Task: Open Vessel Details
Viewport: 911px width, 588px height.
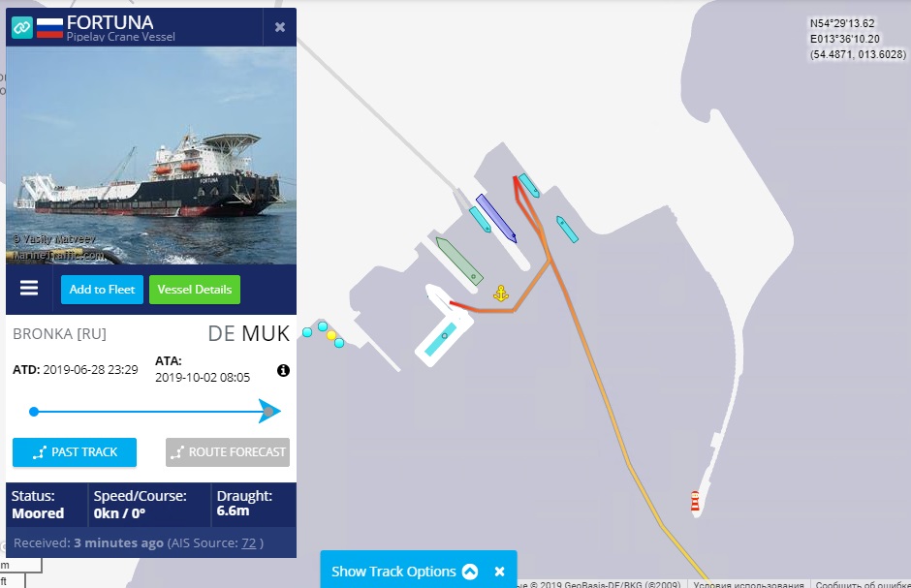Action: [x=195, y=289]
